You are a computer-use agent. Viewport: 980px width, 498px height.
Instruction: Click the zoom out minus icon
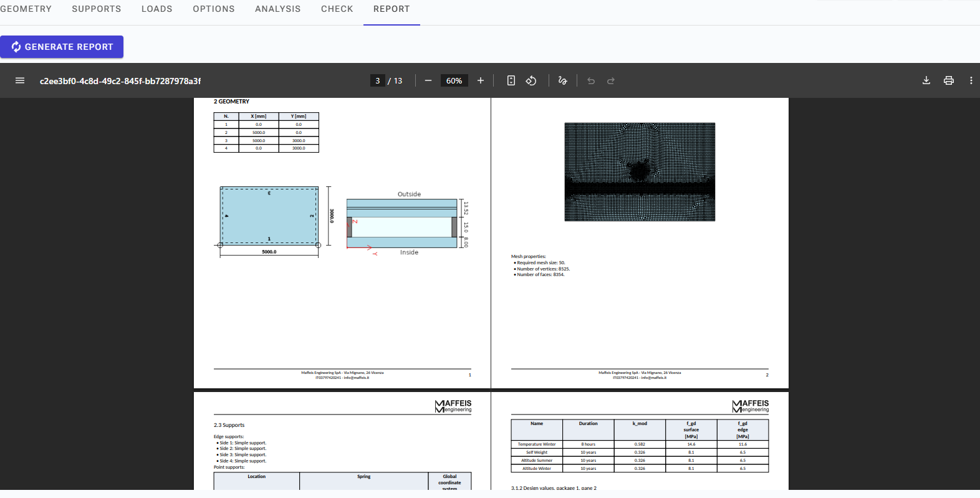428,80
